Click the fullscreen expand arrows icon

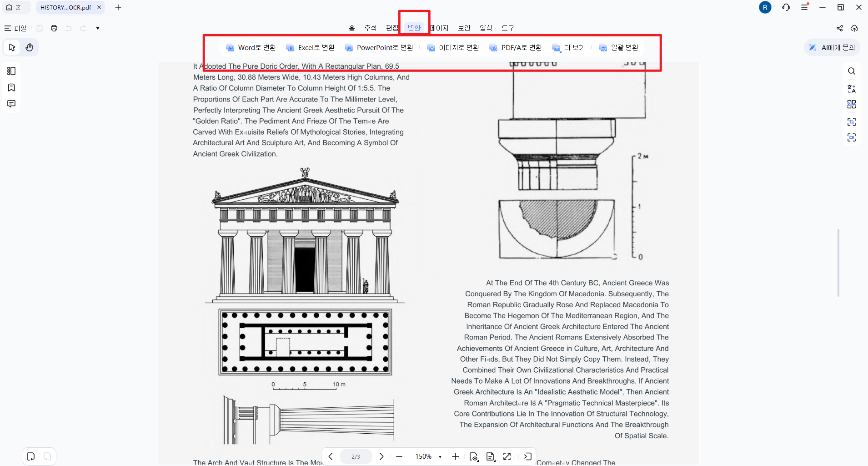point(507,456)
